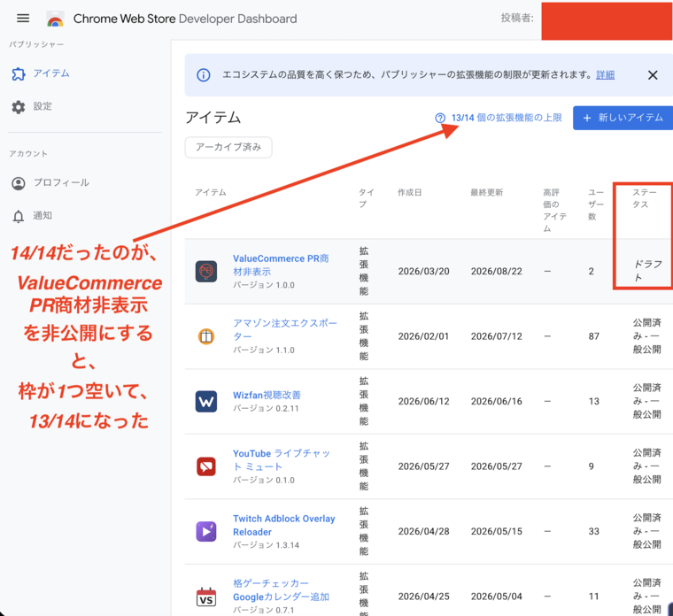The height and width of the screenshot is (616, 673).
Task: Click the Twitch Adblock Overlay Reloader icon
Action: (206, 532)
